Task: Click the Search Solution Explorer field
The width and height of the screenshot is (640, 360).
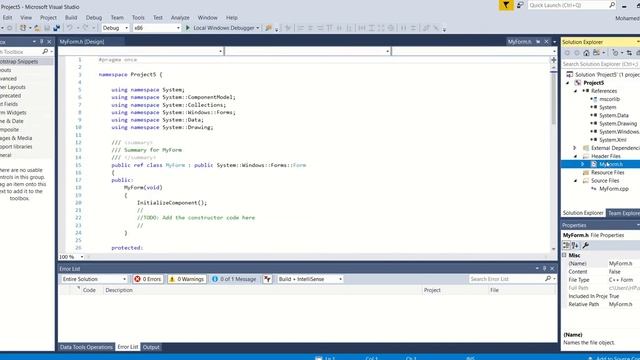Action: tap(600, 64)
